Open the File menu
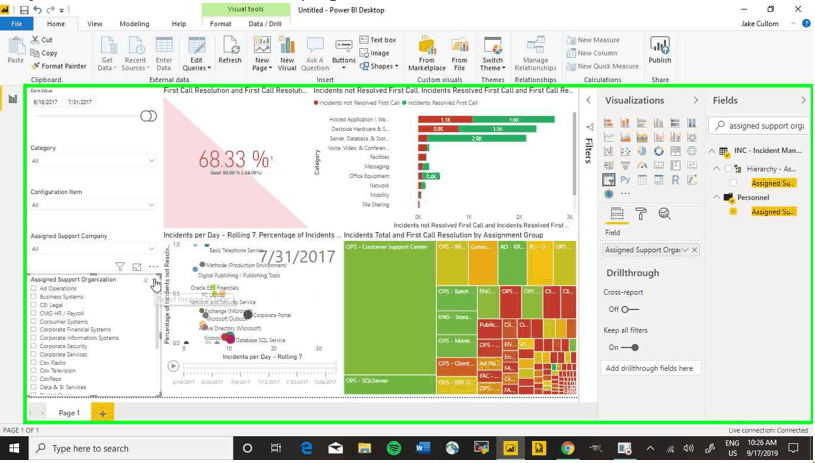This screenshot has height=463, width=815. tap(17, 24)
